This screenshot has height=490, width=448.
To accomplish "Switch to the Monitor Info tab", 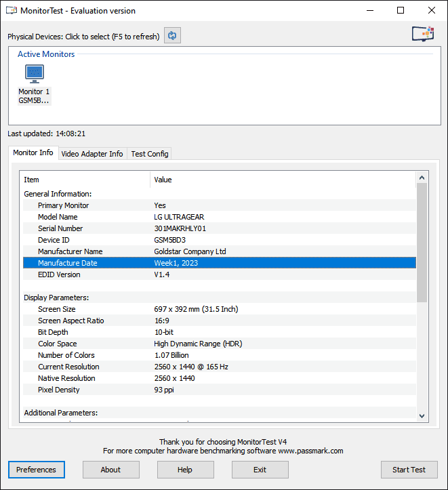I will pos(33,152).
